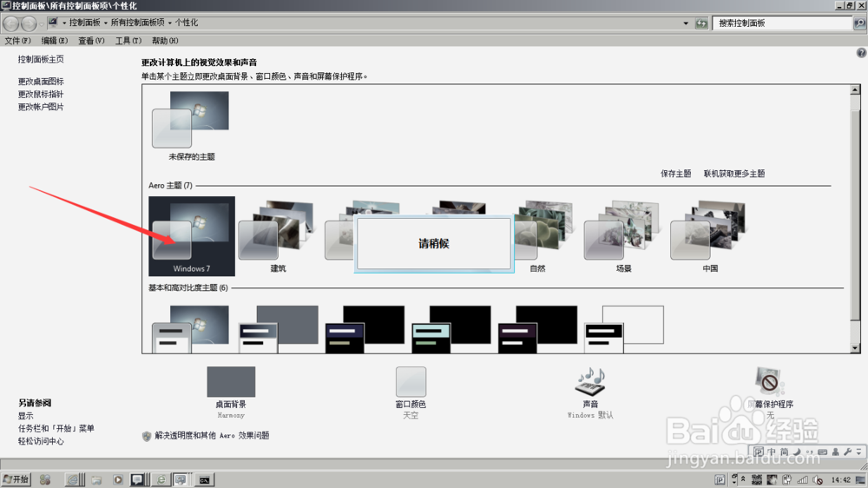The image size is (868, 488).
Task: Select the first basic theme thumbnail
Action: coord(190,329)
